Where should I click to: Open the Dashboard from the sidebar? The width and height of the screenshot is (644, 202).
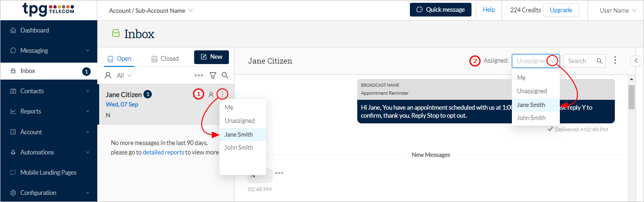pos(35,31)
